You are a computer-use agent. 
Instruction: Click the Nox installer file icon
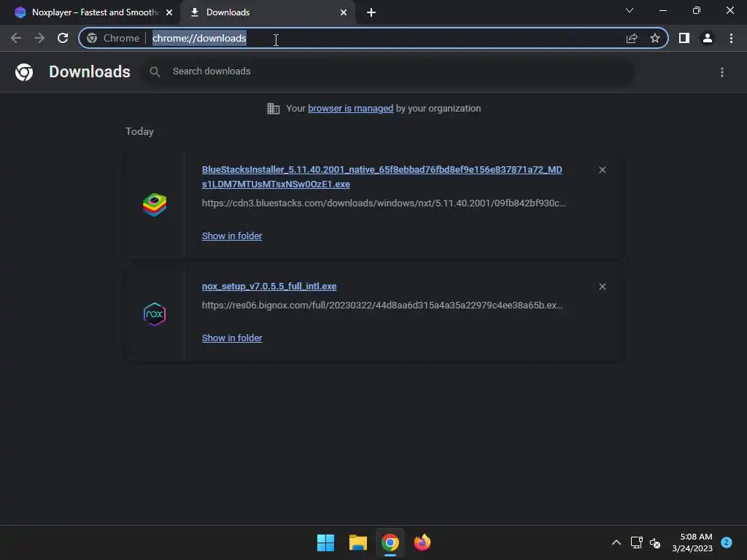tap(155, 314)
